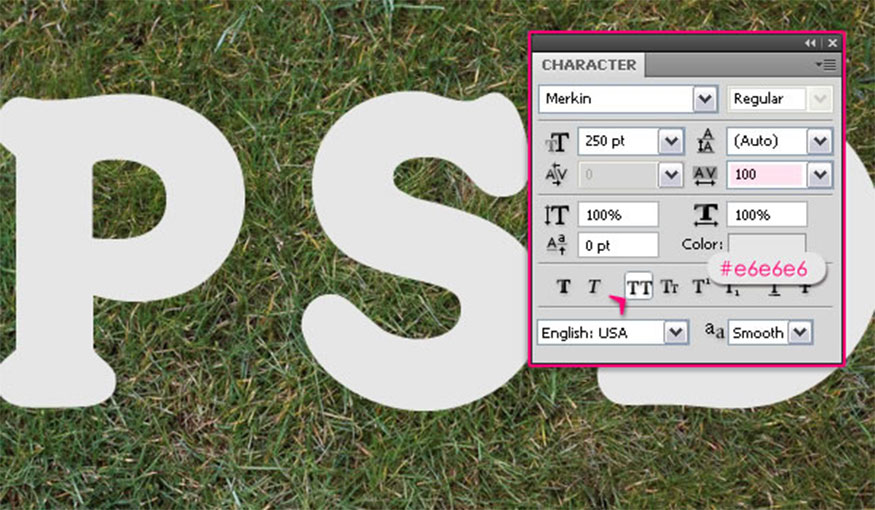This screenshot has width=875, height=510.
Task: Close the Character panel
Action: click(x=832, y=43)
